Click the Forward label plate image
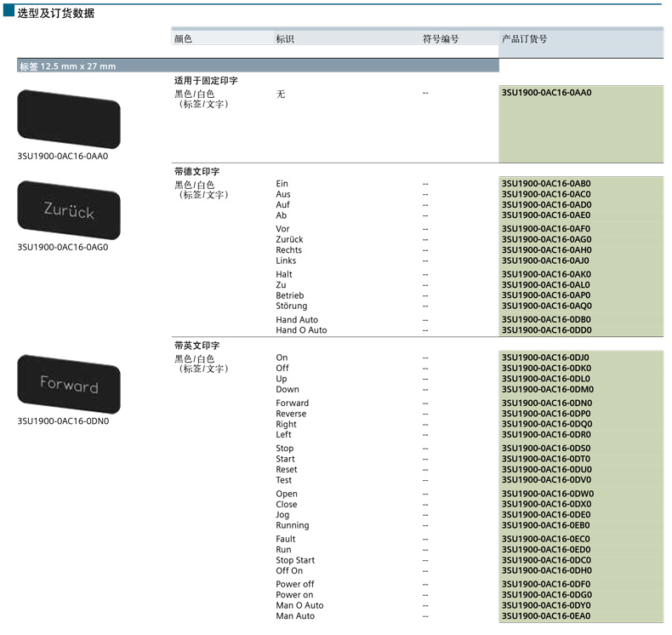This screenshot has width=672, height=635. point(69,385)
